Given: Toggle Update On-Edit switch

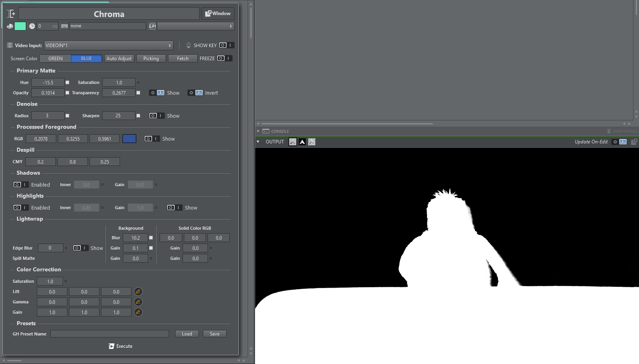Looking at the screenshot, I should [x=619, y=142].
